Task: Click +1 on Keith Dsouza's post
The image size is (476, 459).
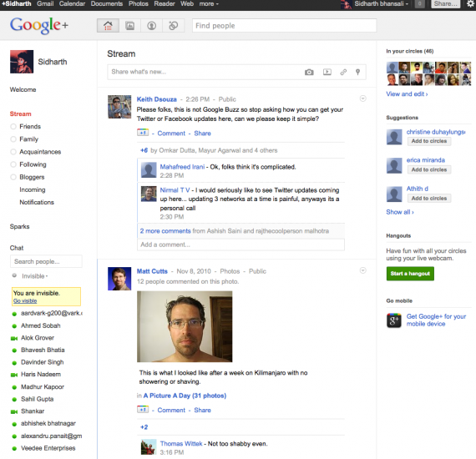Action: click(143, 133)
